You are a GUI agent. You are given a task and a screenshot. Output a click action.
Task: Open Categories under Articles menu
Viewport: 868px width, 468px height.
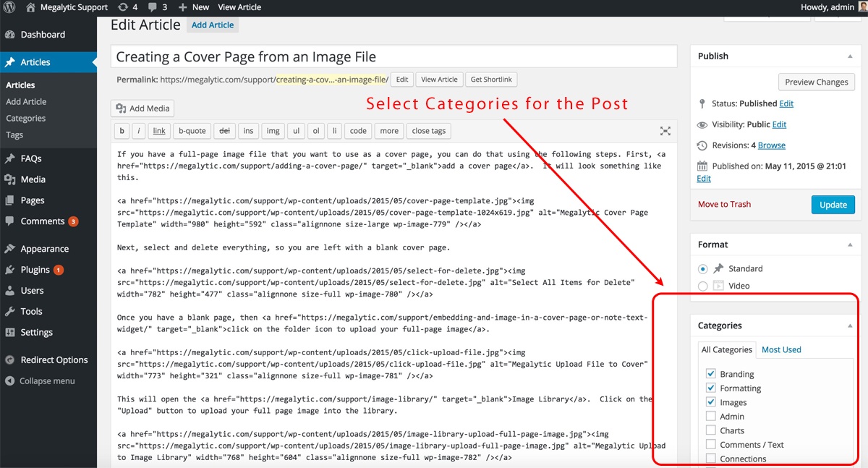26,119
